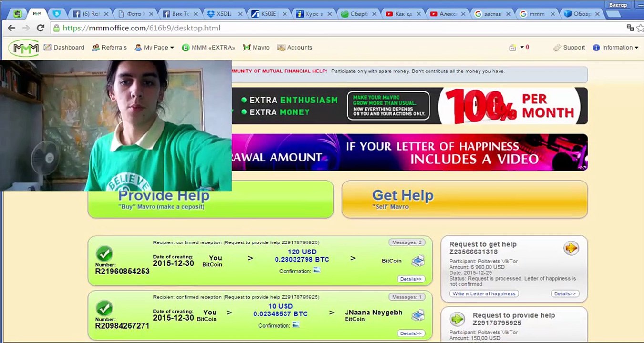Viewport: 644px width, 343px height.
Task: Switch to the X5DIJ Dropbox tab
Action: 225,14
